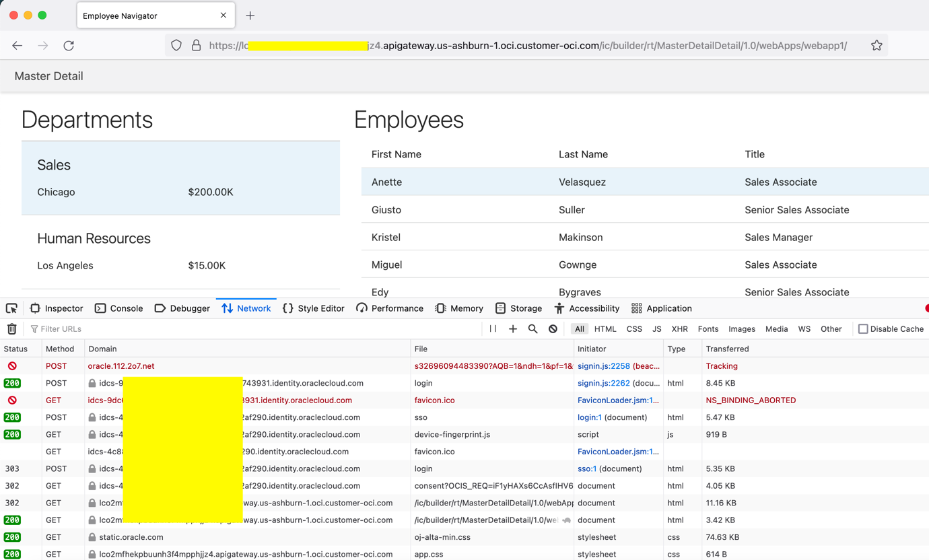The height and width of the screenshot is (560, 929).
Task: Click the plus icon in network toolbar
Action: tap(513, 329)
